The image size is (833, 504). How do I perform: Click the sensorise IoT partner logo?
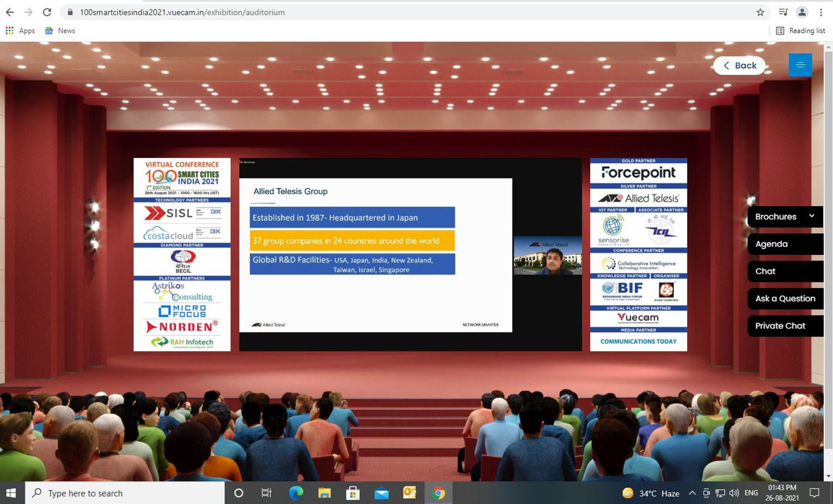point(613,230)
